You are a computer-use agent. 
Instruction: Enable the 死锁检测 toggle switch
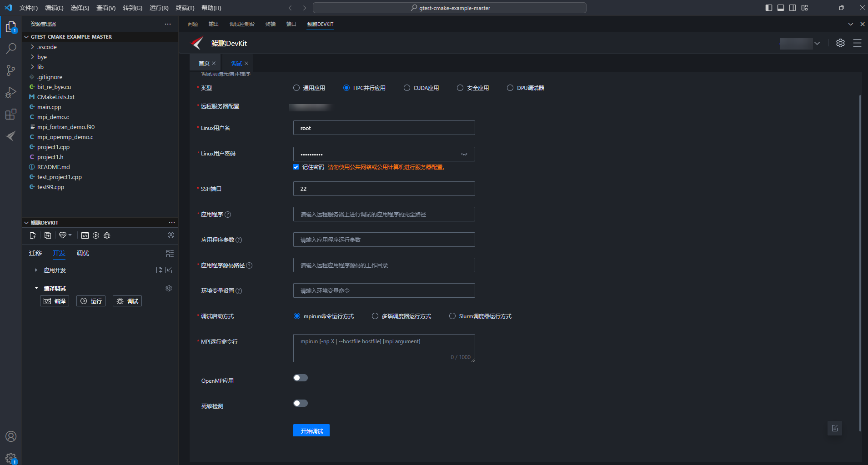(x=301, y=403)
